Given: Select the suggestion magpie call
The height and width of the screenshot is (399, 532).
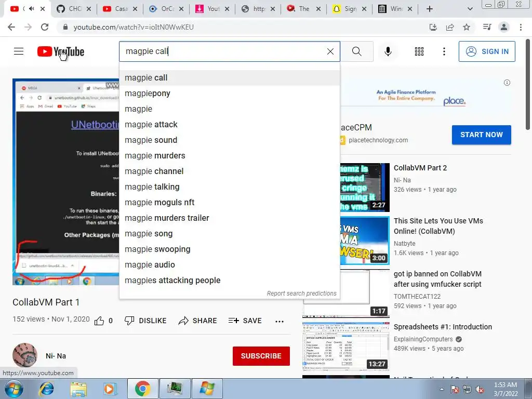Looking at the screenshot, I should click(x=229, y=78).
